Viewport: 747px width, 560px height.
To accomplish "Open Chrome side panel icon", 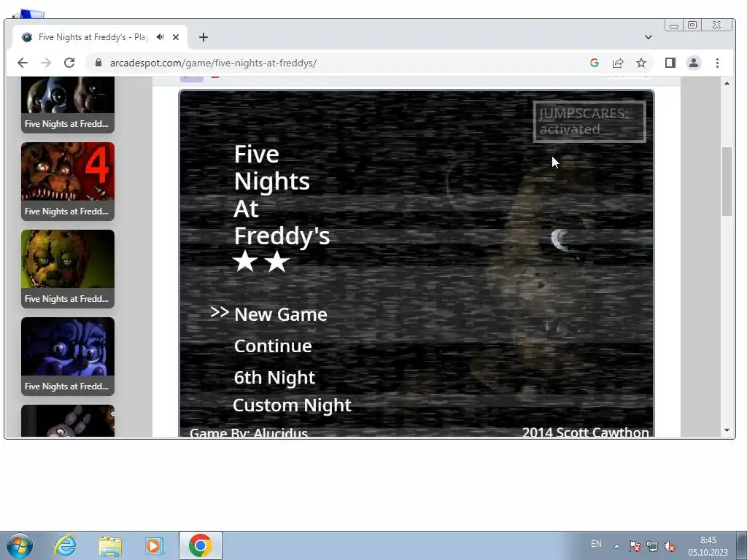I will point(670,63).
